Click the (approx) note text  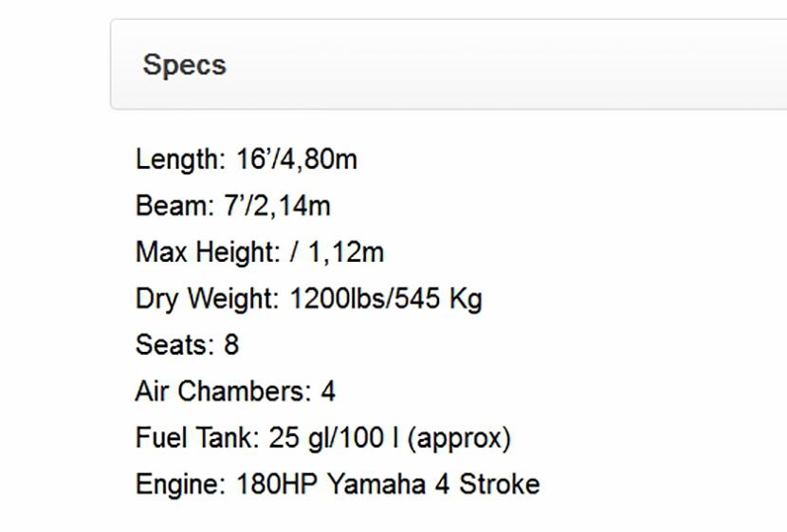click(x=464, y=438)
